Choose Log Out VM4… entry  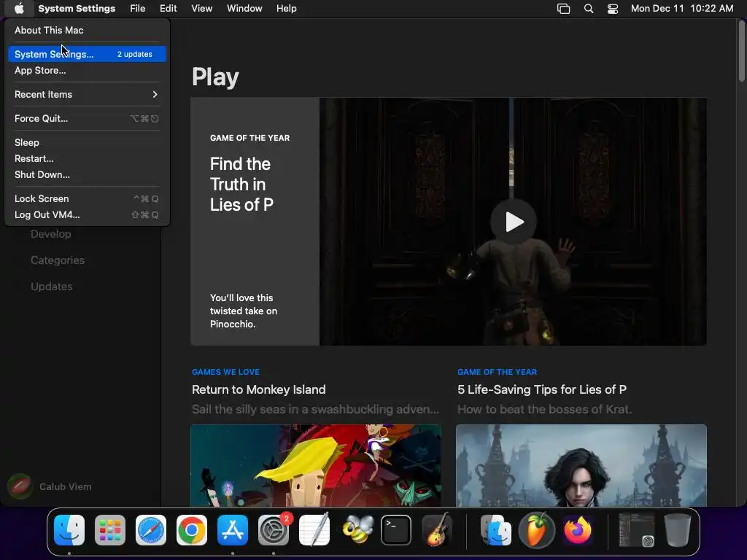click(x=87, y=215)
